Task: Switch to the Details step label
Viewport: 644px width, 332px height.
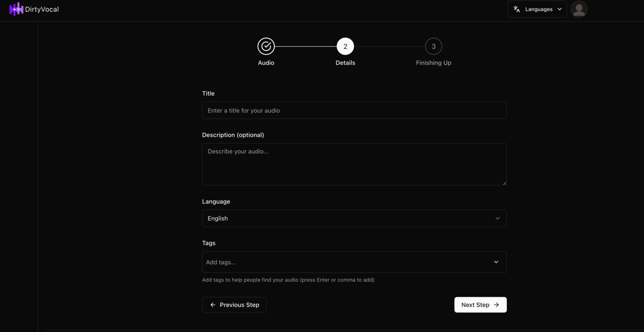Action: click(345, 62)
